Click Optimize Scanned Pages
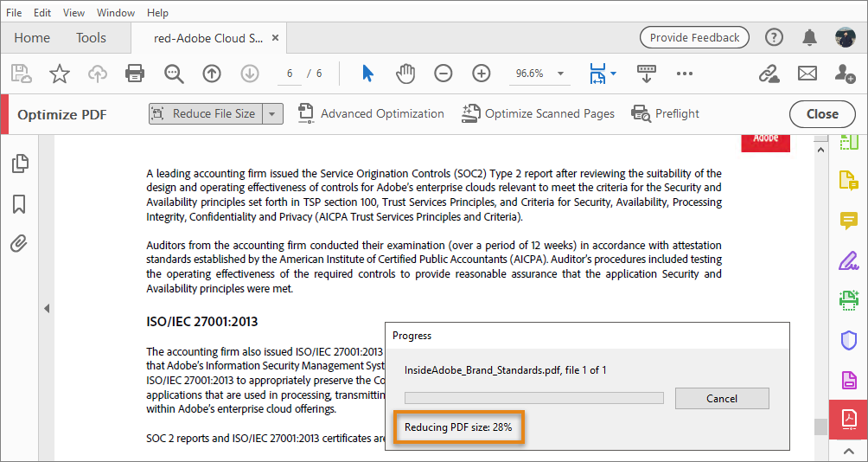 539,114
